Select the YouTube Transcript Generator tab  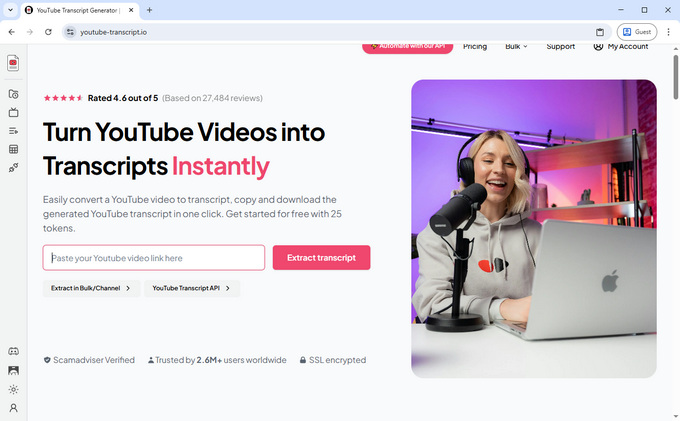pyautogui.click(x=80, y=10)
